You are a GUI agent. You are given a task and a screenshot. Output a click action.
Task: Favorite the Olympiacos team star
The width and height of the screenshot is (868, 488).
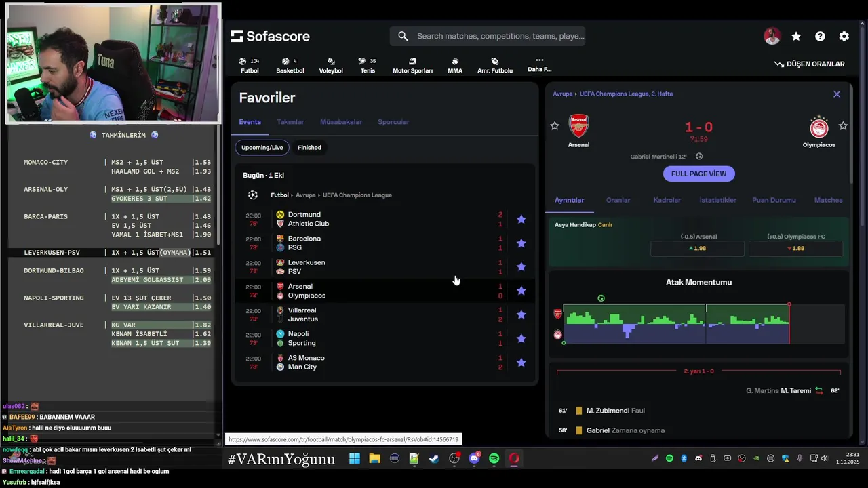click(843, 126)
